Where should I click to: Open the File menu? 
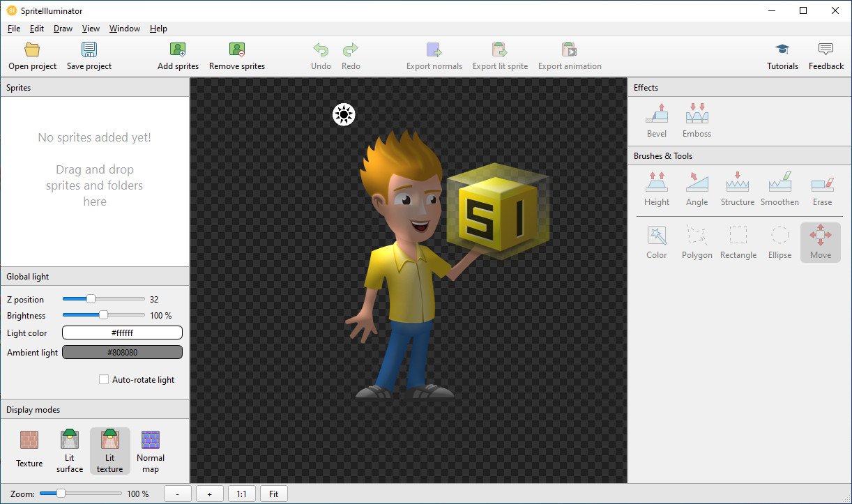(14, 29)
